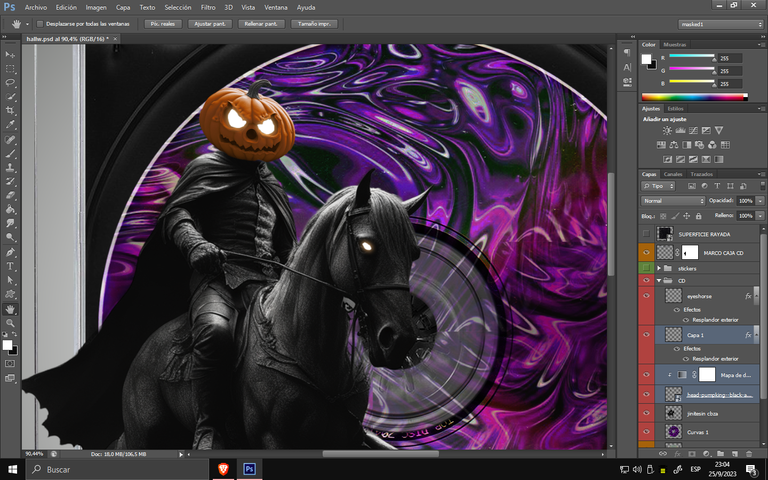Viewport: 768px width, 480px height.
Task: Add a Curves adjustment from Ajustes
Action: [x=693, y=130]
